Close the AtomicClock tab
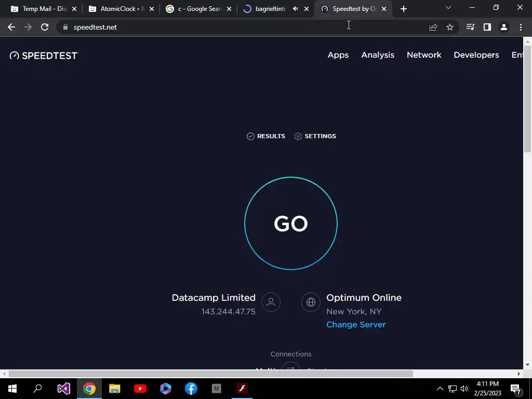The width and height of the screenshot is (532, 399). [x=152, y=9]
